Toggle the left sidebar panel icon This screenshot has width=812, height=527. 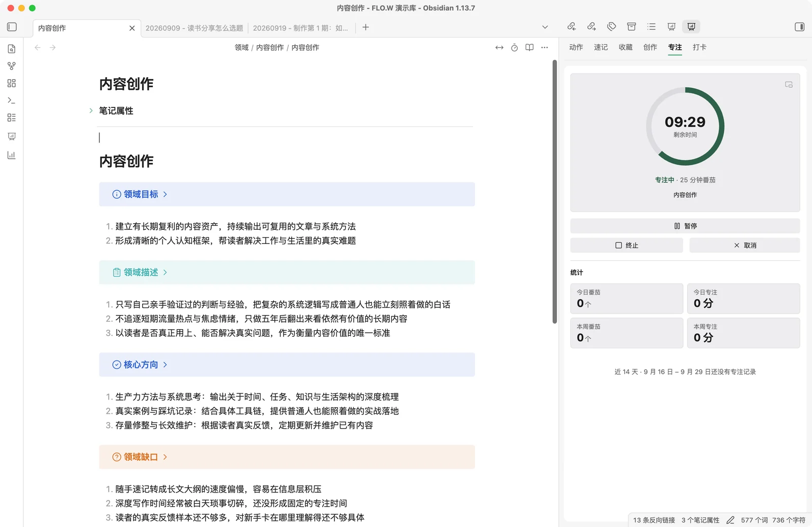pyautogui.click(x=12, y=27)
